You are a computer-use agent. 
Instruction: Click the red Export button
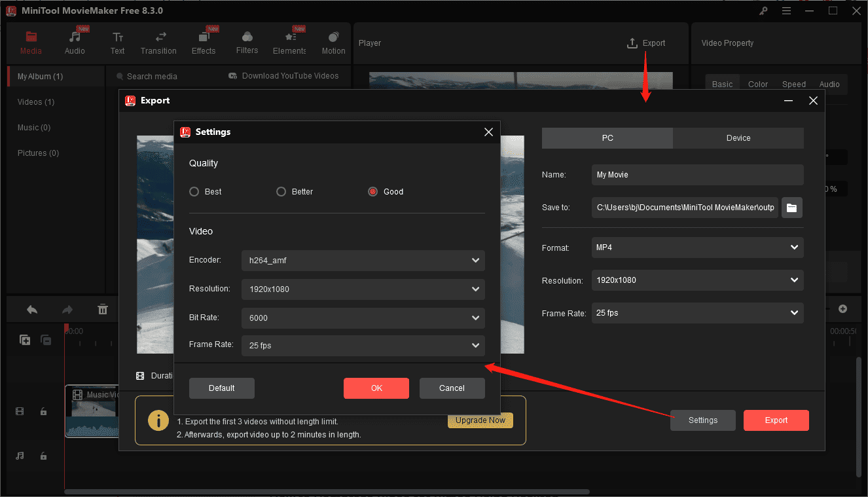[776, 420]
